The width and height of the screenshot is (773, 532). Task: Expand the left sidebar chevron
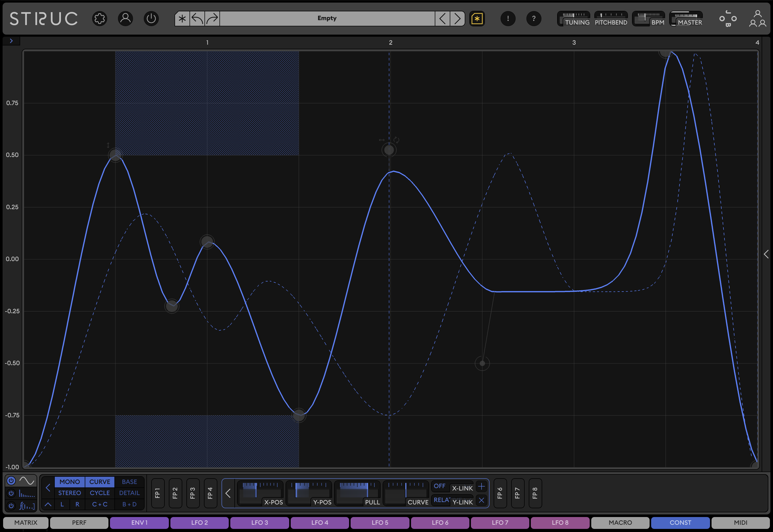11,41
